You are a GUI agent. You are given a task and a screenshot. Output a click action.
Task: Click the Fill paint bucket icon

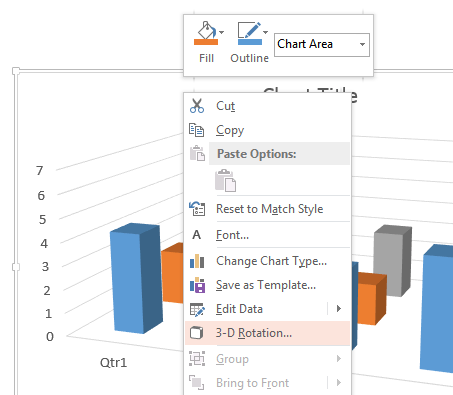click(206, 30)
